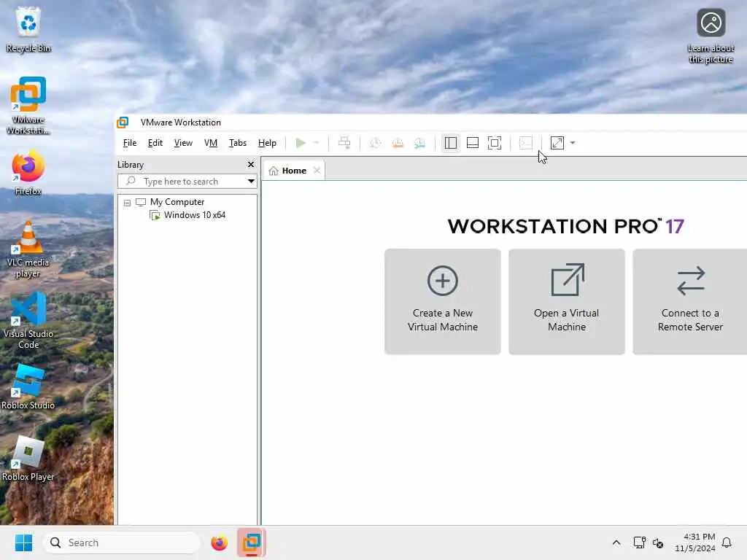Viewport: 747px width, 560px height.
Task: Open the taskbar clock and date
Action: 695,542
